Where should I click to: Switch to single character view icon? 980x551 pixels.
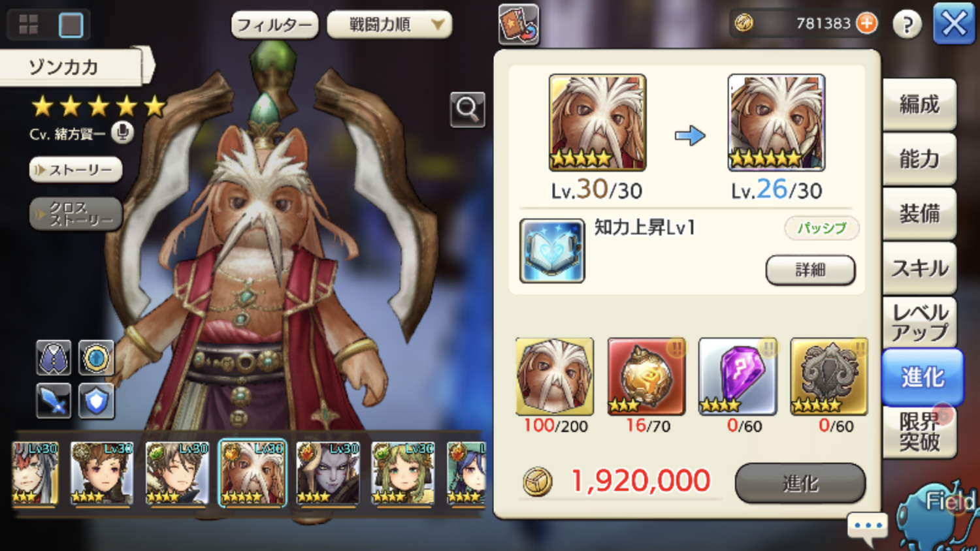(x=71, y=25)
